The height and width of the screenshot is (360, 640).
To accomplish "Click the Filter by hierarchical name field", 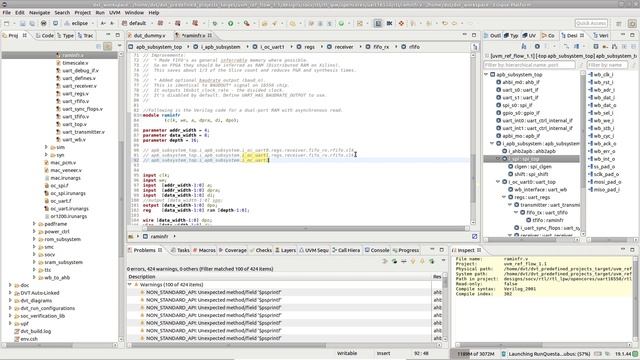I will tap(529, 65).
